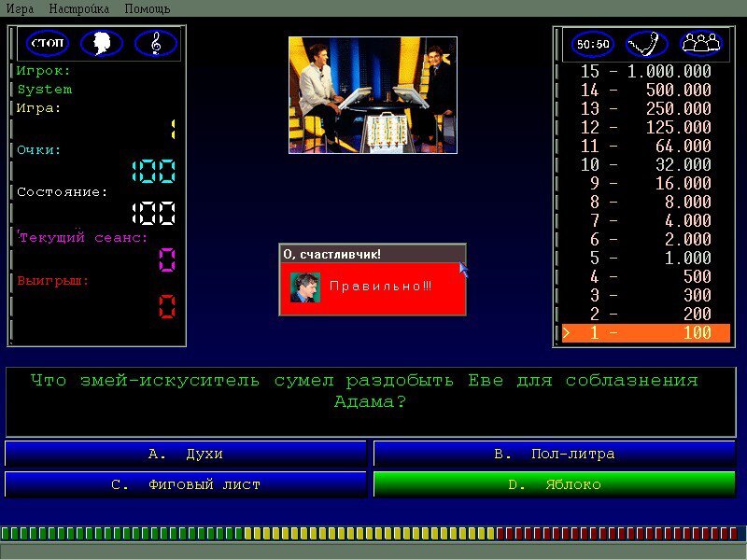The width and height of the screenshot is (747, 560).
Task: Use the 50:50 lifeline
Action: pyautogui.click(x=592, y=43)
